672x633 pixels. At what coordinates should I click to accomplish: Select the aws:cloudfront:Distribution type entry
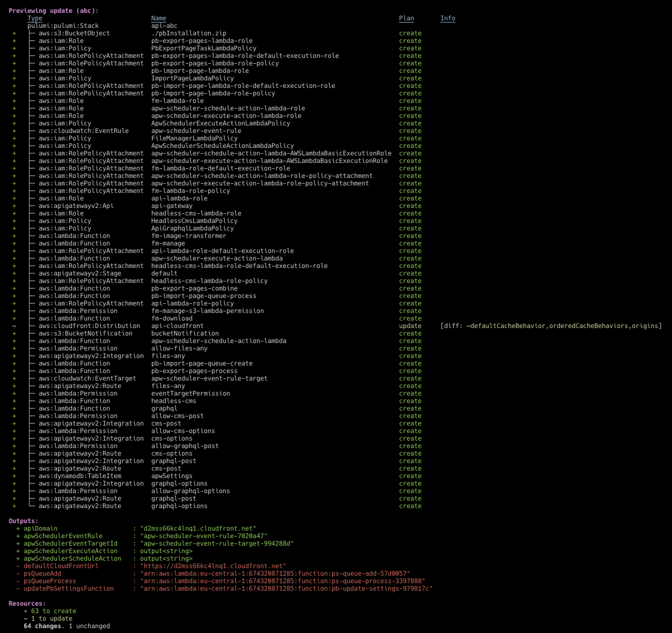[x=89, y=326]
